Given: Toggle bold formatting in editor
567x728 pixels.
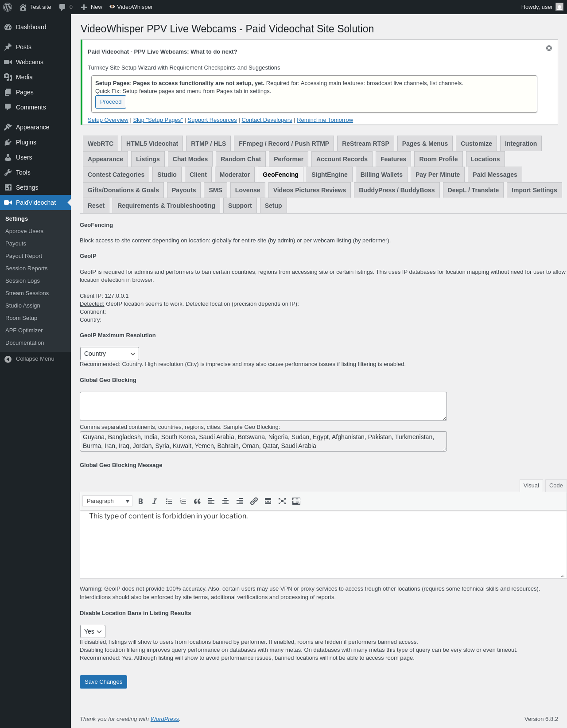Looking at the screenshot, I should pos(140,501).
